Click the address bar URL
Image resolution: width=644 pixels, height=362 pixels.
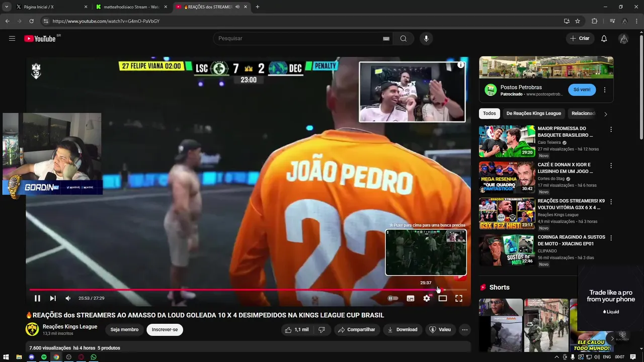[x=106, y=21]
